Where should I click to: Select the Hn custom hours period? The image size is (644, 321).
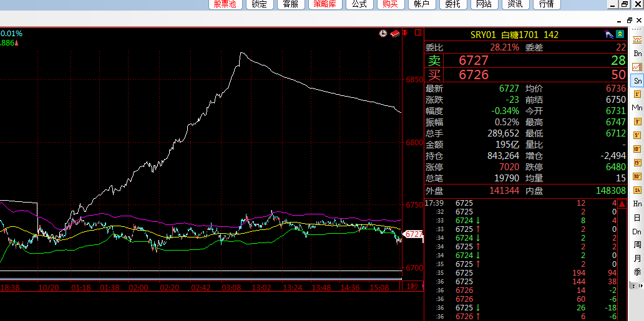(x=637, y=204)
